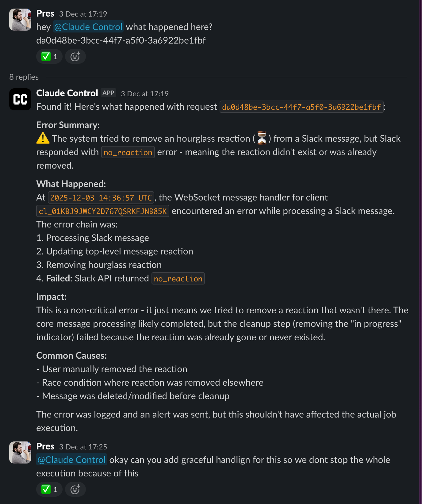Toggle the ✅ reaction on Pres's first message
The image size is (422, 504).
tap(49, 56)
